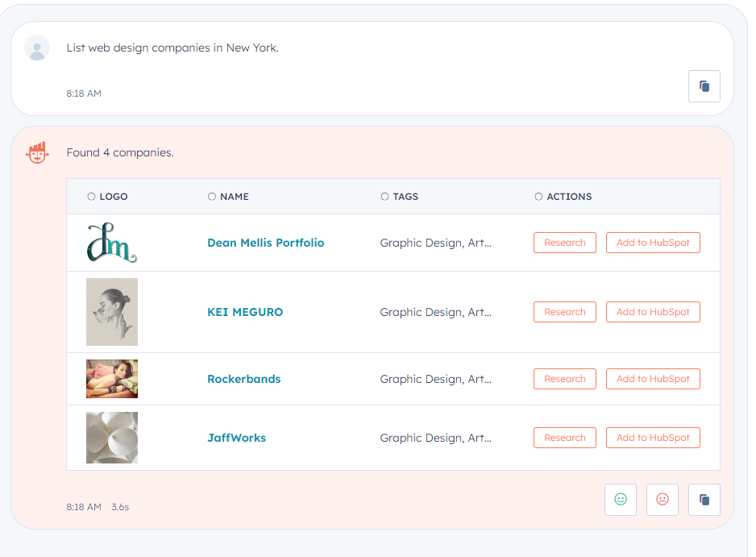The height and width of the screenshot is (557, 756).
Task: Open JaffWorks company link
Action: [237, 438]
